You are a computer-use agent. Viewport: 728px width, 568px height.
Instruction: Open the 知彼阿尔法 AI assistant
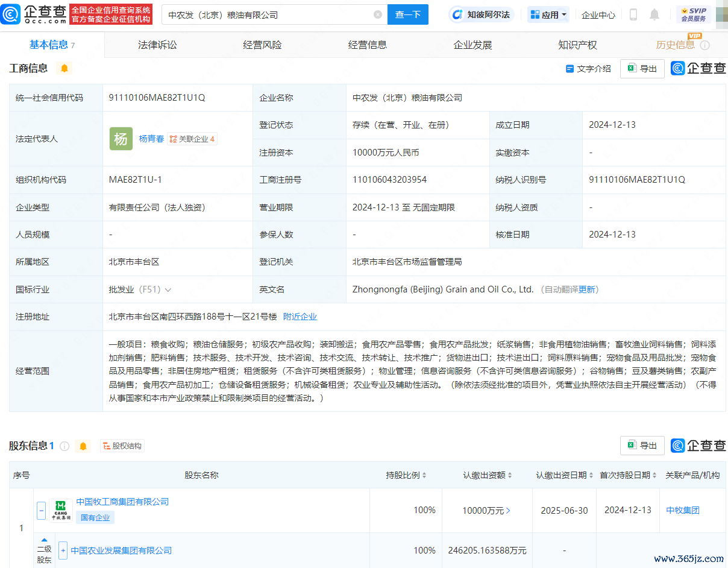[480, 14]
